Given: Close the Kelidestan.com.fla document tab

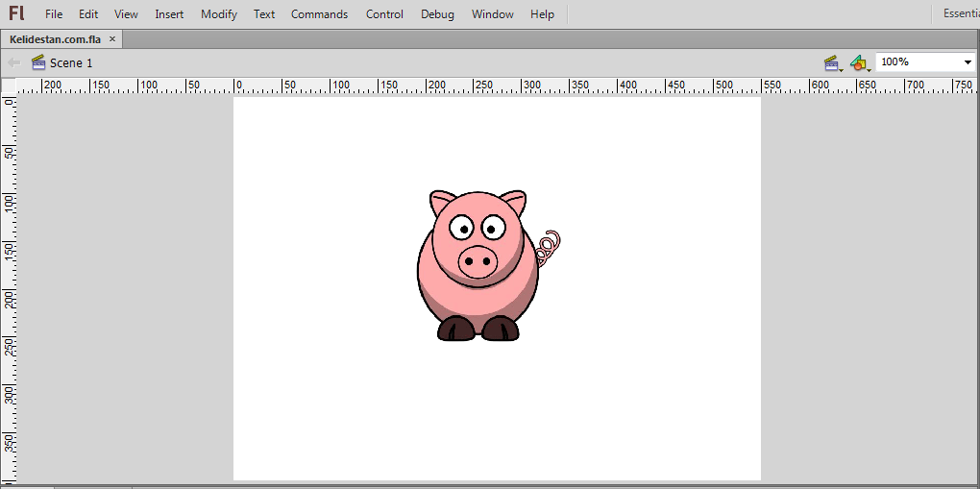Looking at the screenshot, I should click(x=112, y=38).
